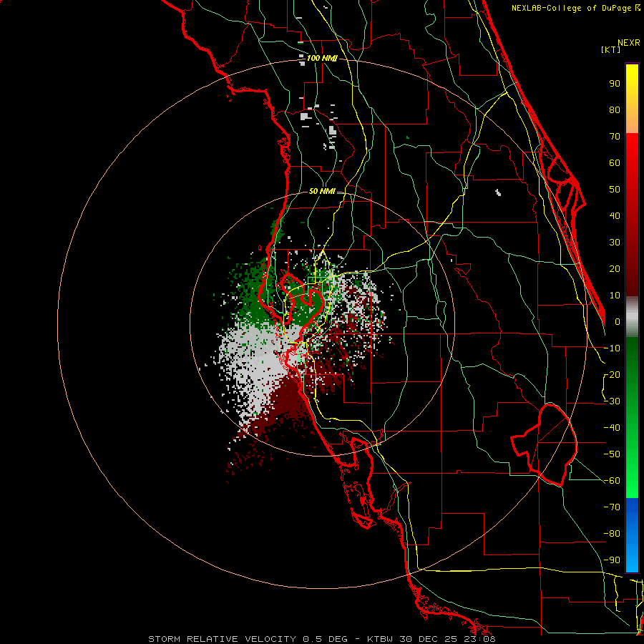Image resolution: width=644 pixels, height=644 pixels.
Task: Click the 30 value on velocity scale
Action: tap(615, 243)
